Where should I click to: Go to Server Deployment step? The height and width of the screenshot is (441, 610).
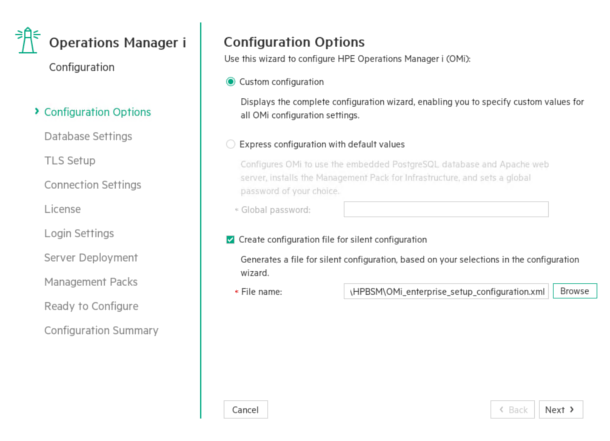91,257
